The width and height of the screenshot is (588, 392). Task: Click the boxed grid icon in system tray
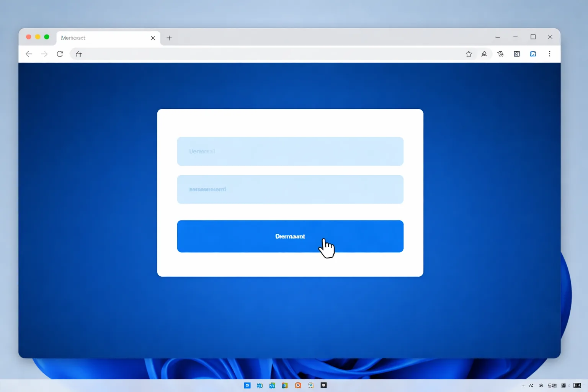click(577, 385)
